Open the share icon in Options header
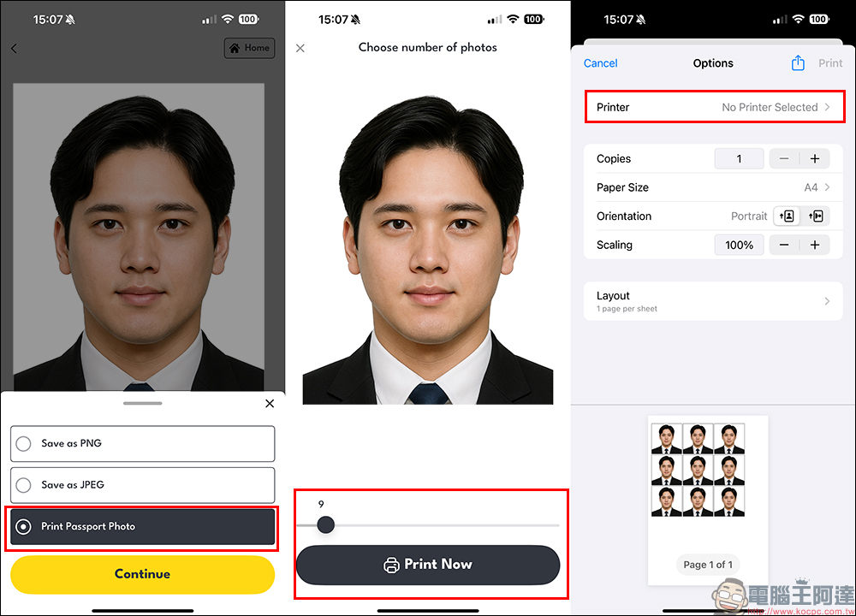 [798, 62]
